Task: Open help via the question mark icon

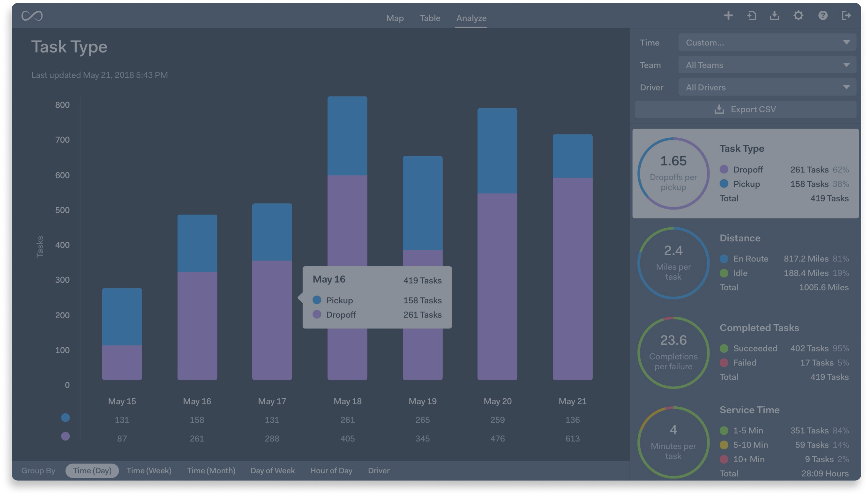Action: [823, 16]
